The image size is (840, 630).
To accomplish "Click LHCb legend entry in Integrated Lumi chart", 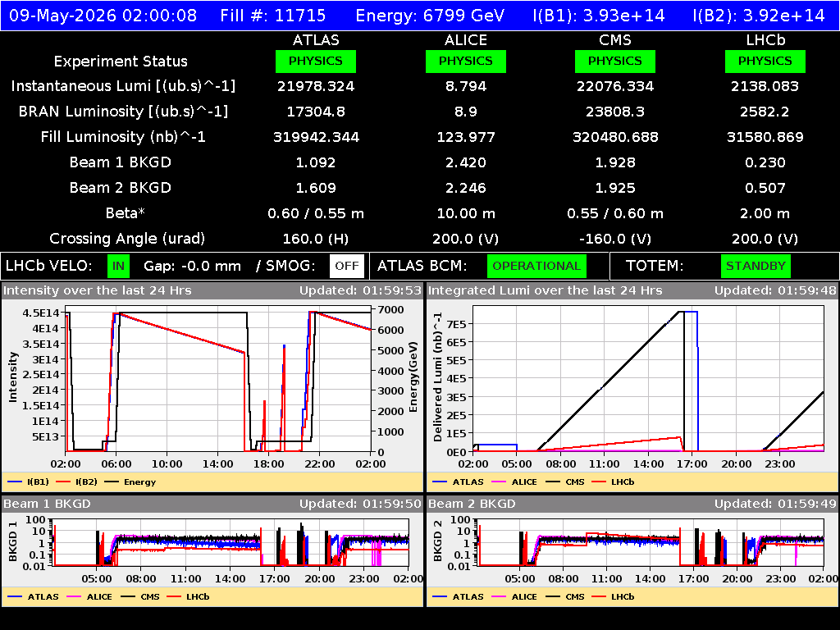I will tap(613, 482).
